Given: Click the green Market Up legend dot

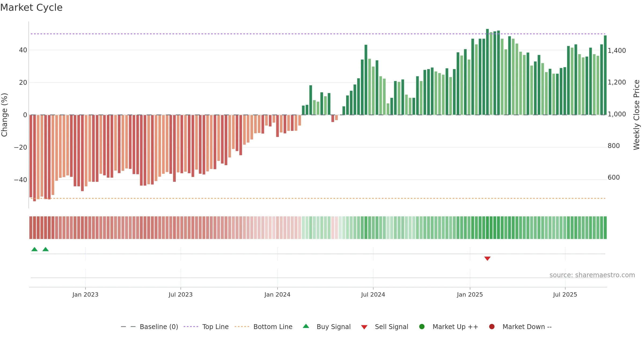Looking at the screenshot, I should coord(422,327).
